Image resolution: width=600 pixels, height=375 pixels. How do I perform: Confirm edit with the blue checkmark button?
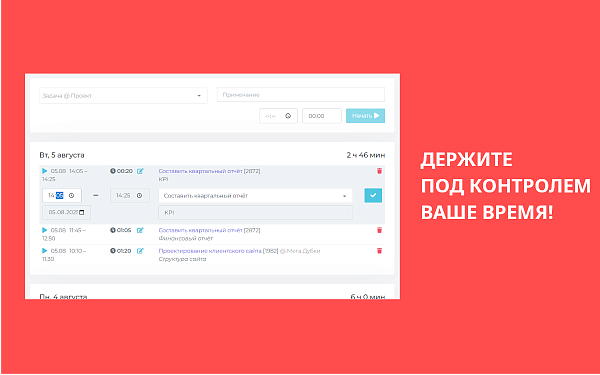[x=373, y=196]
